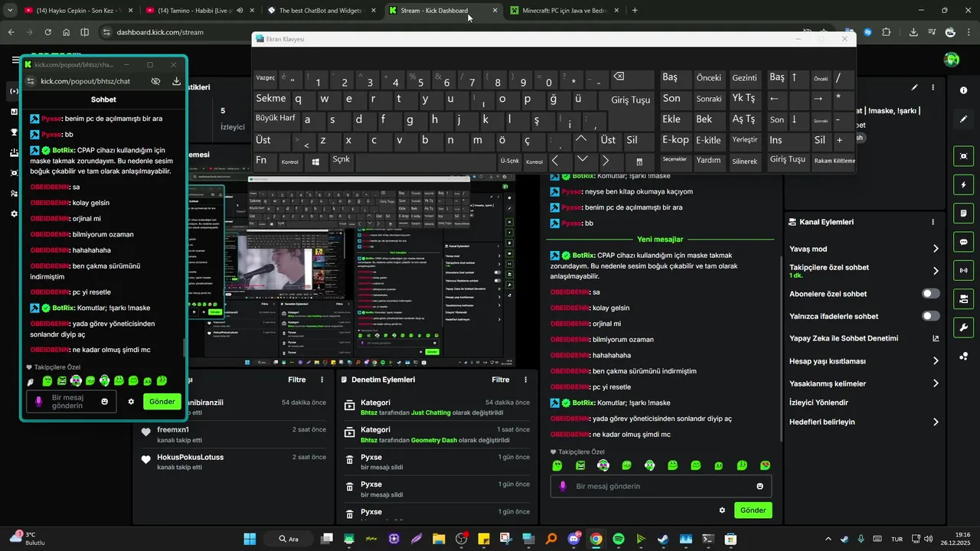The width and height of the screenshot is (980, 551).
Task: Open the hamburger menu in Kick dashboard
Action: [15, 60]
